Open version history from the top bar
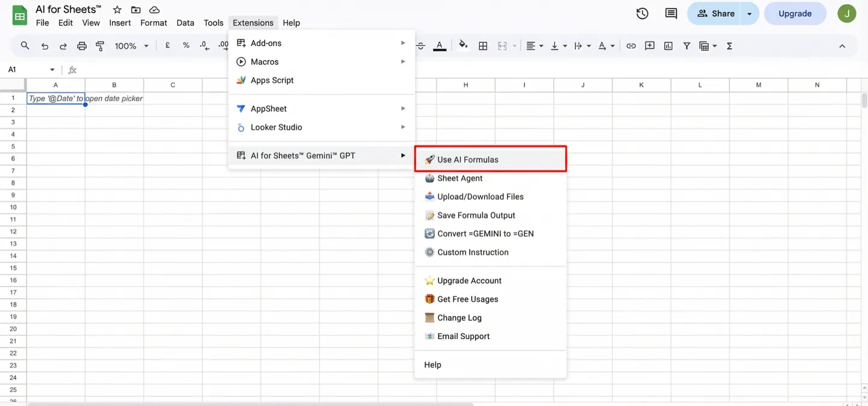 (642, 13)
